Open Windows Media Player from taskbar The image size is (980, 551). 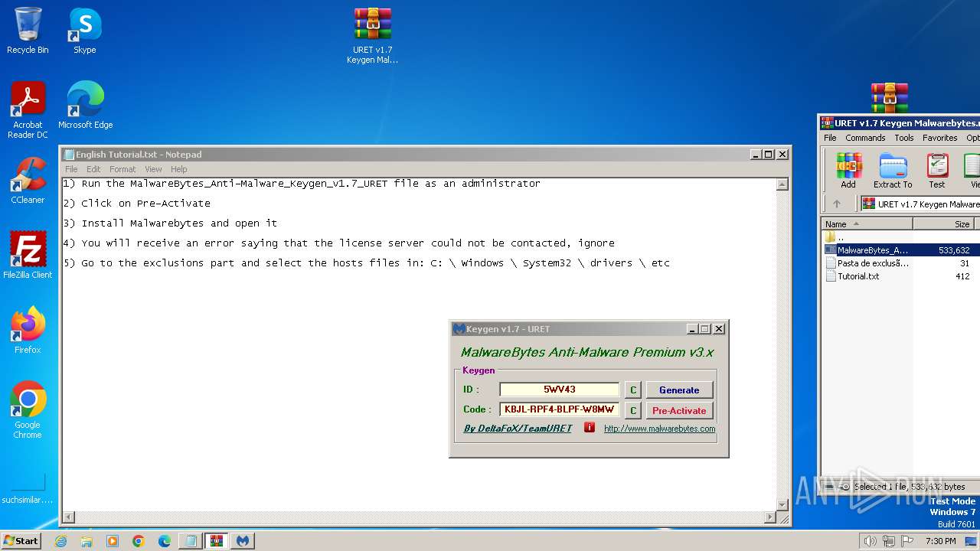point(113,541)
